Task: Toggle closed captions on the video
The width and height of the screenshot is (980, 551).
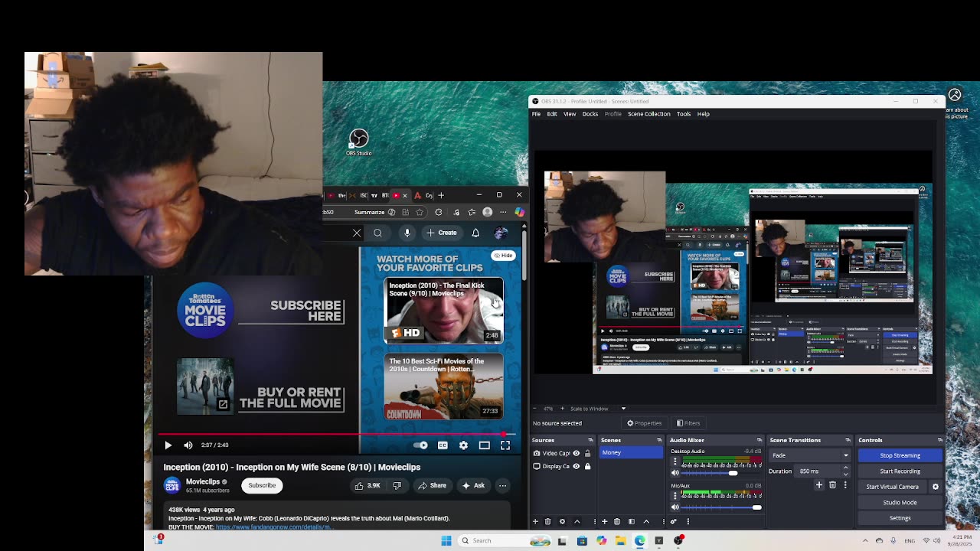Action: click(x=443, y=445)
